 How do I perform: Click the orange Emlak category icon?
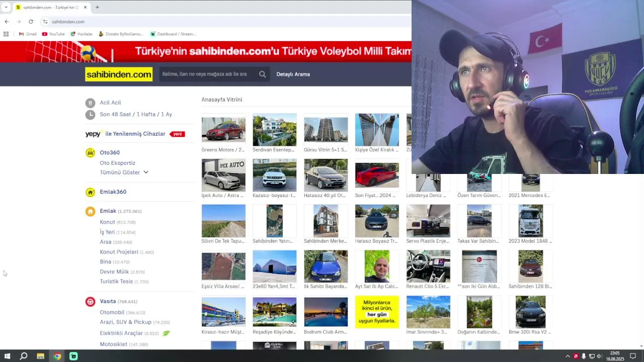(90, 212)
